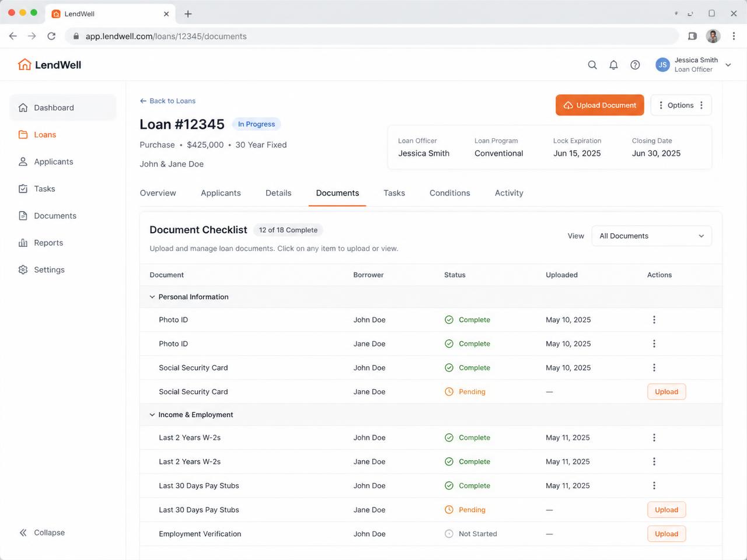Open actions for John Doe Last 2 Years W-2s
Viewport: 747px width, 560px height.
coord(654,437)
